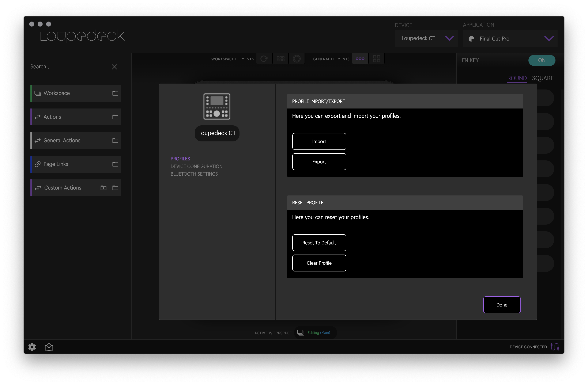Image resolution: width=588 pixels, height=385 pixels.
Task: Open the settings gear icon
Action: coord(32,347)
